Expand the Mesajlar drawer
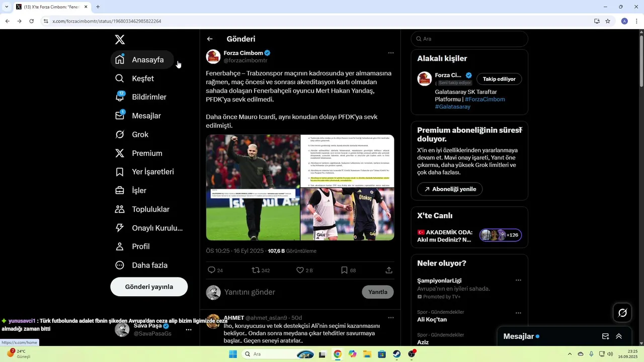Viewport: 644px width, 362px height. pyautogui.click(x=619, y=336)
